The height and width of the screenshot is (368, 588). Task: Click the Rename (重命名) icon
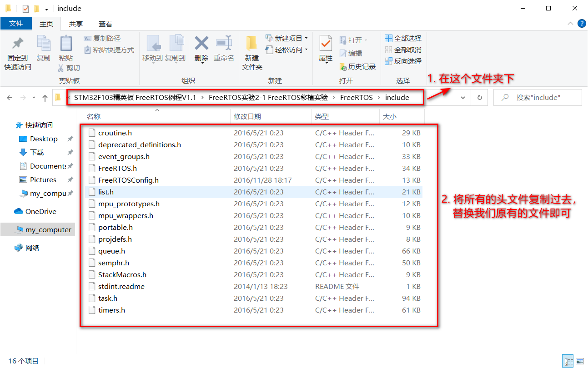(x=224, y=43)
